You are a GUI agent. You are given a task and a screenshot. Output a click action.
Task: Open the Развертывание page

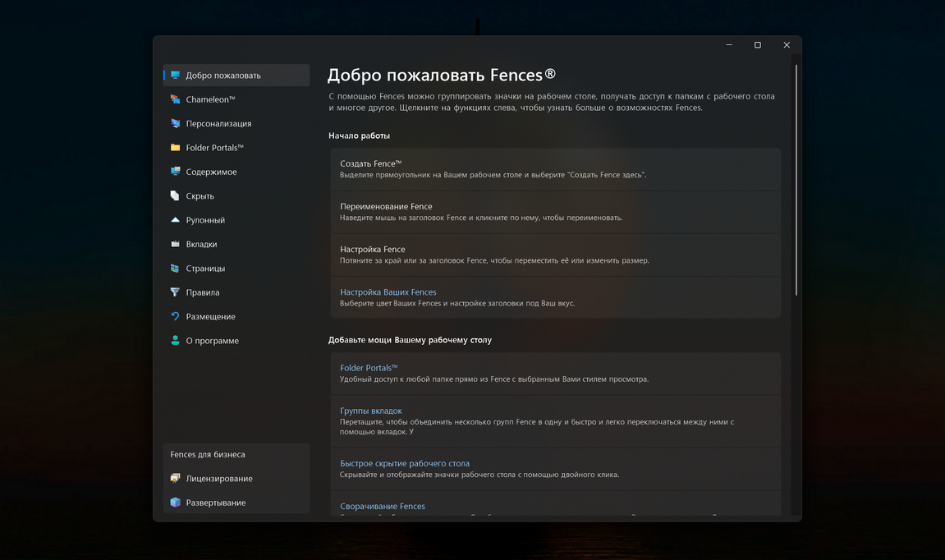coord(236,503)
